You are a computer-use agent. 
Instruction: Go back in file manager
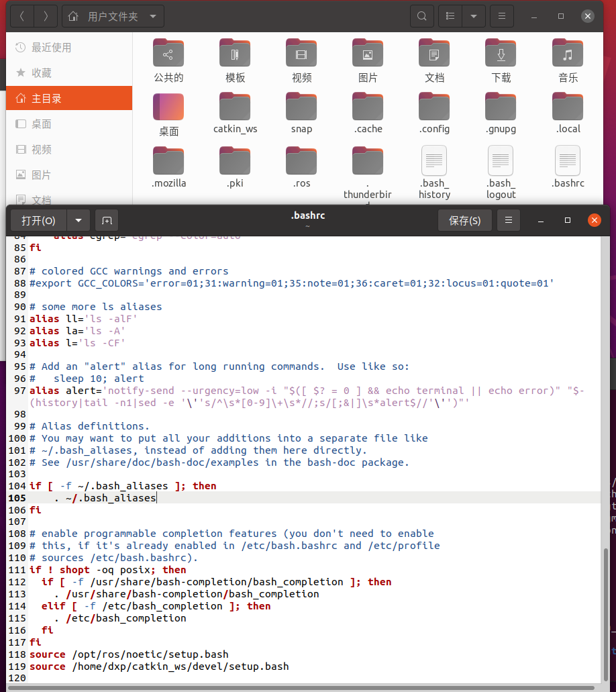click(21, 16)
